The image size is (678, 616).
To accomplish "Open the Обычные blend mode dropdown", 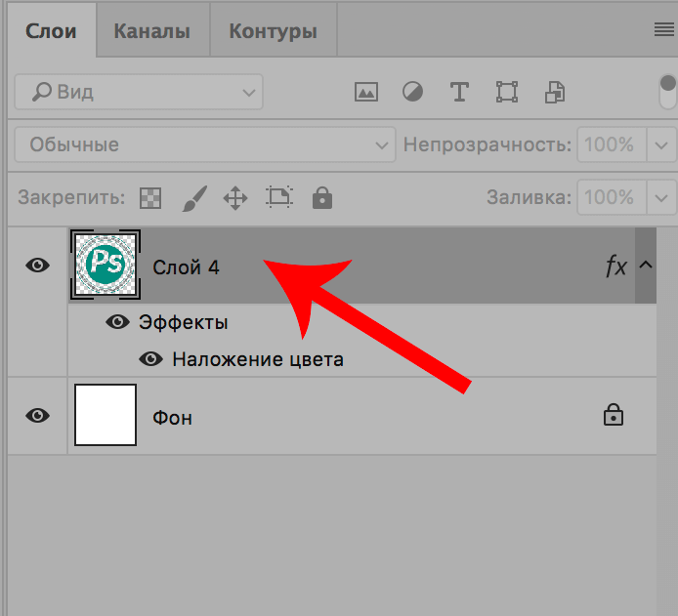I will click(x=204, y=144).
